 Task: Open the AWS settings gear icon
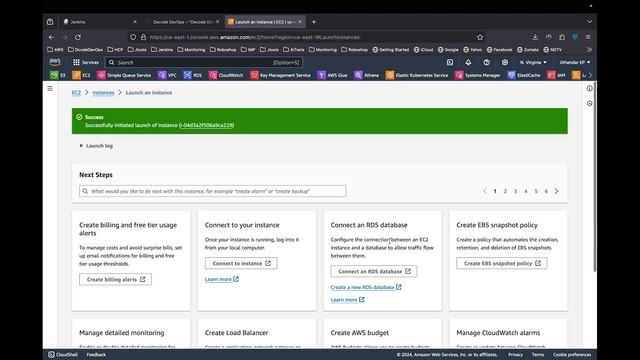505,62
